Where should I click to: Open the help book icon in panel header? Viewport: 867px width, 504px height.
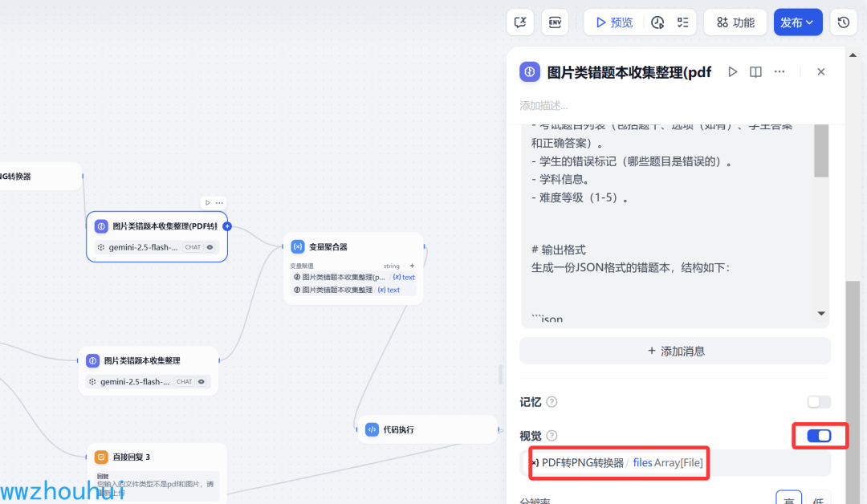pyautogui.click(x=756, y=72)
